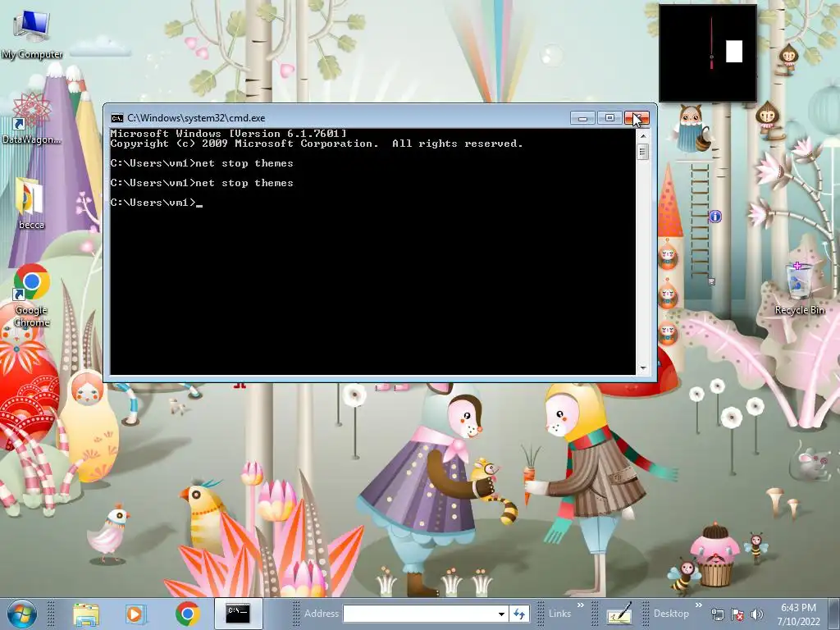
Task: Click the 'Microsoft Windows [Version 6.1.7601]' line
Action: [228, 134]
